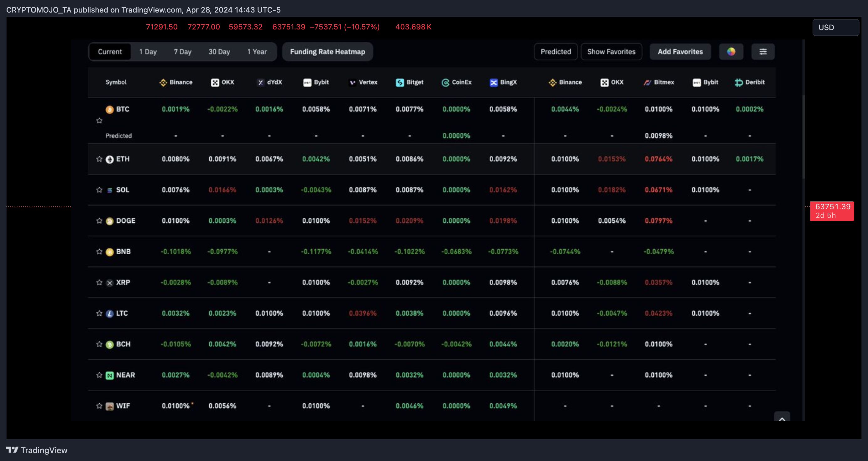
Task: Click the Symbol column header
Action: click(116, 82)
